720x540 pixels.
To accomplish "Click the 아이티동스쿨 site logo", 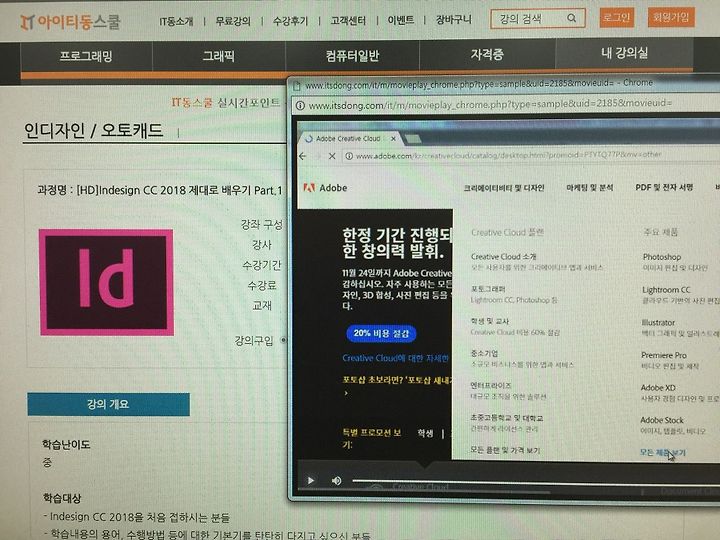I will click(70, 21).
